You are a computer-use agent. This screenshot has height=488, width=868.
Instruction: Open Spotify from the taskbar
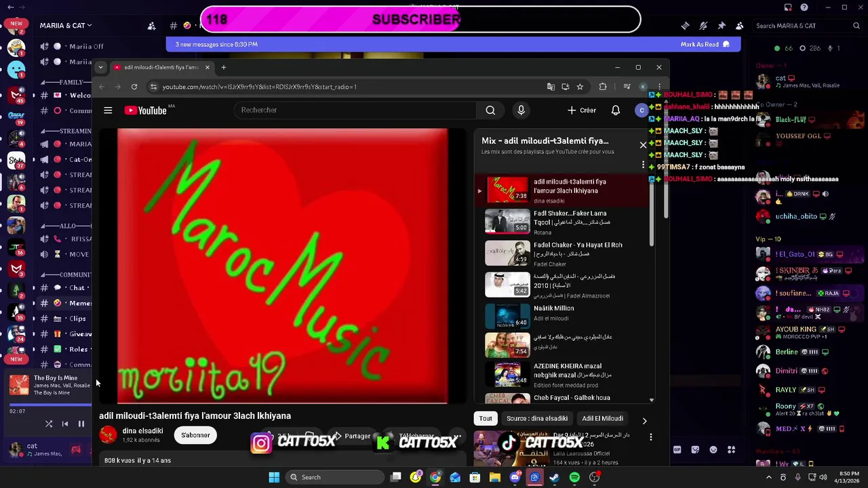[x=574, y=477]
